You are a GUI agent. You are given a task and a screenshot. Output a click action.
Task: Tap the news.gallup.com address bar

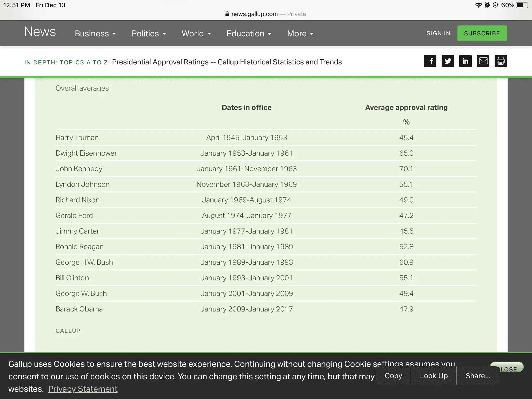(x=255, y=14)
